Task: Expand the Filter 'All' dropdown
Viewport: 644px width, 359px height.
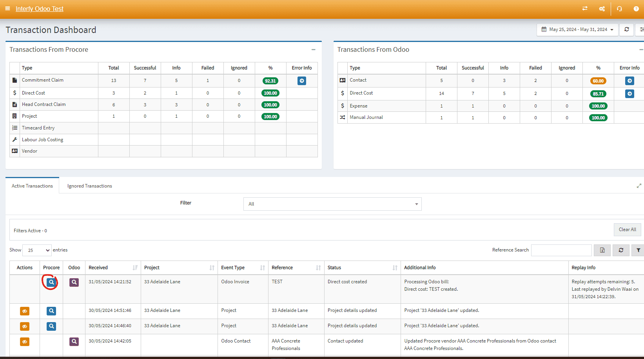Action: (x=332, y=204)
